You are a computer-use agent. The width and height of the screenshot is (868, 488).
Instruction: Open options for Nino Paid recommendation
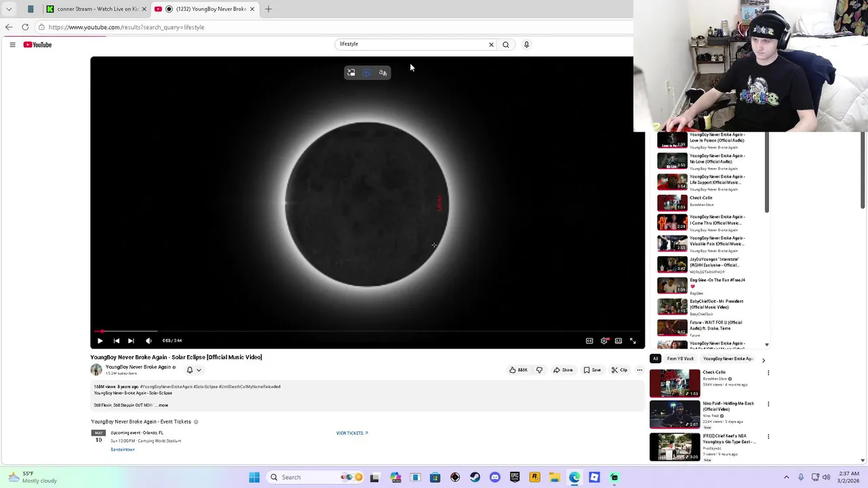[x=768, y=405]
